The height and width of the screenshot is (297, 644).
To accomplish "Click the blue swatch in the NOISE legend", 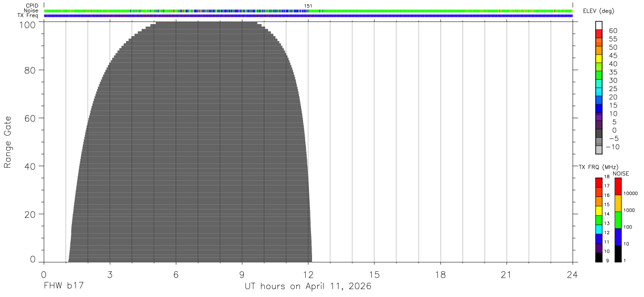I will [618, 237].
